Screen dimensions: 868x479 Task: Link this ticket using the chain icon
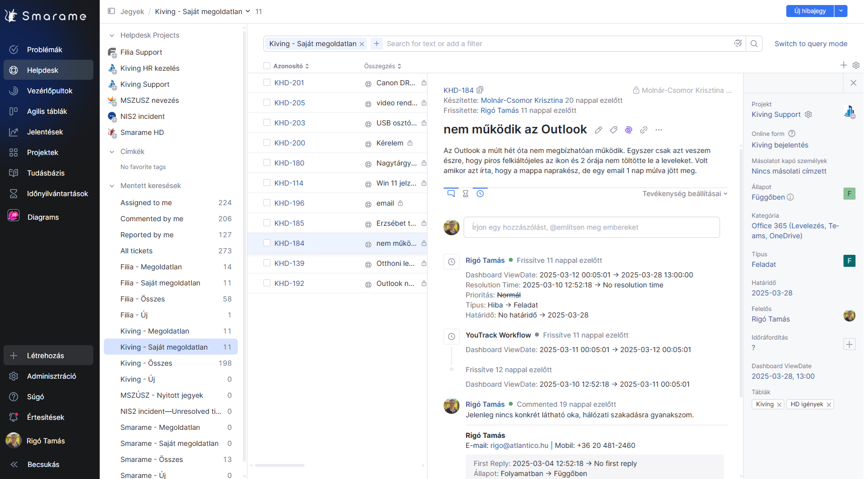point(644,130)
